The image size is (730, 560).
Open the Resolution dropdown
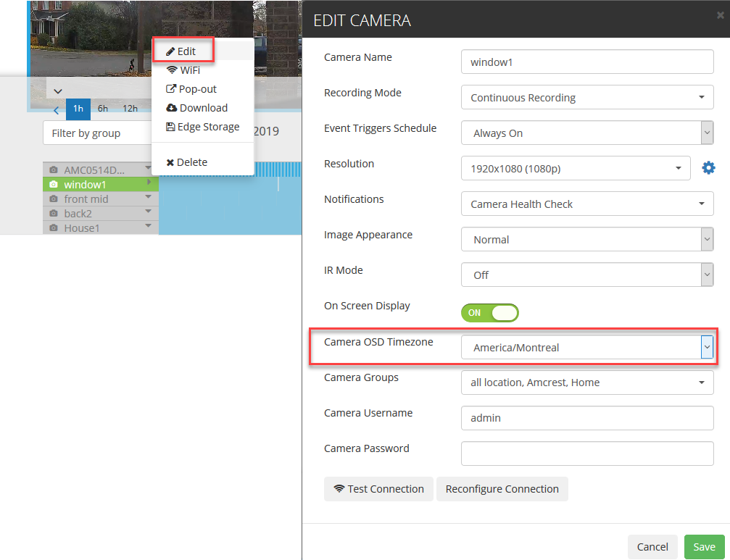576,168
